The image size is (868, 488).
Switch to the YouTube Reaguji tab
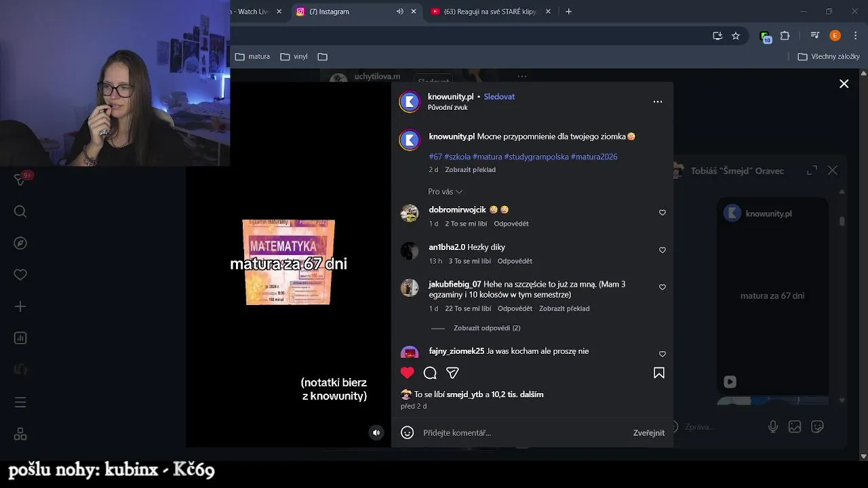[490, 12]
